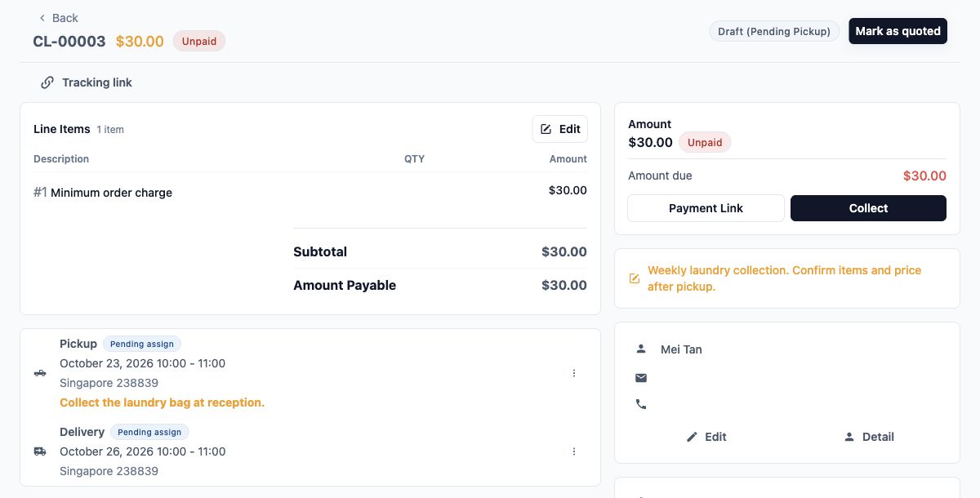Click the Delivery time October 26, 2026 10:00 - 11:00
980x498 pixels.
(x=142, y=451)
